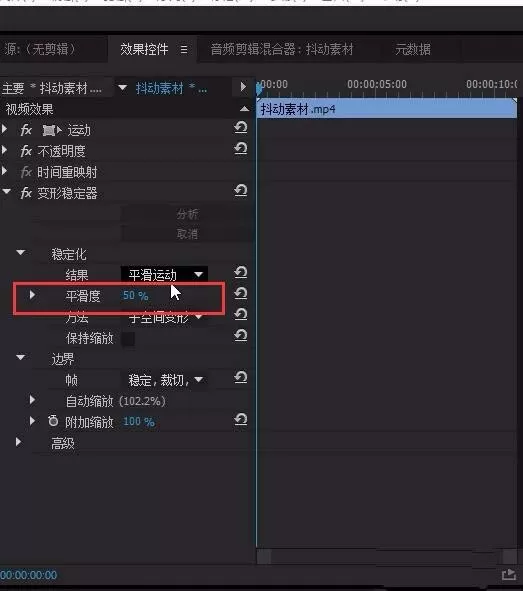Expand the 时间重映射 effect
Image resolution: width=523 pixels, height=591 pixels.
point(4,171)
